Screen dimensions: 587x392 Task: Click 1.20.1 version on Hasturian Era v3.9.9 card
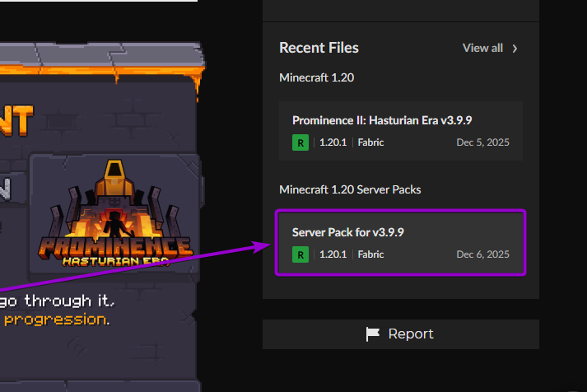click(333, 142)
